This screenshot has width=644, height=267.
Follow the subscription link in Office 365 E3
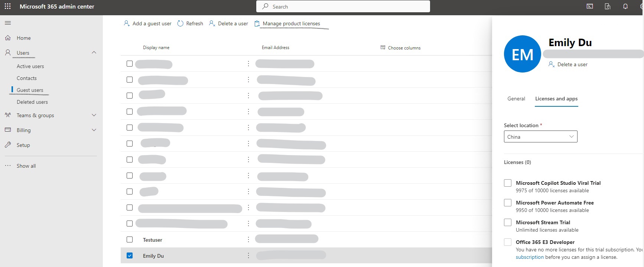coord(530,257)
